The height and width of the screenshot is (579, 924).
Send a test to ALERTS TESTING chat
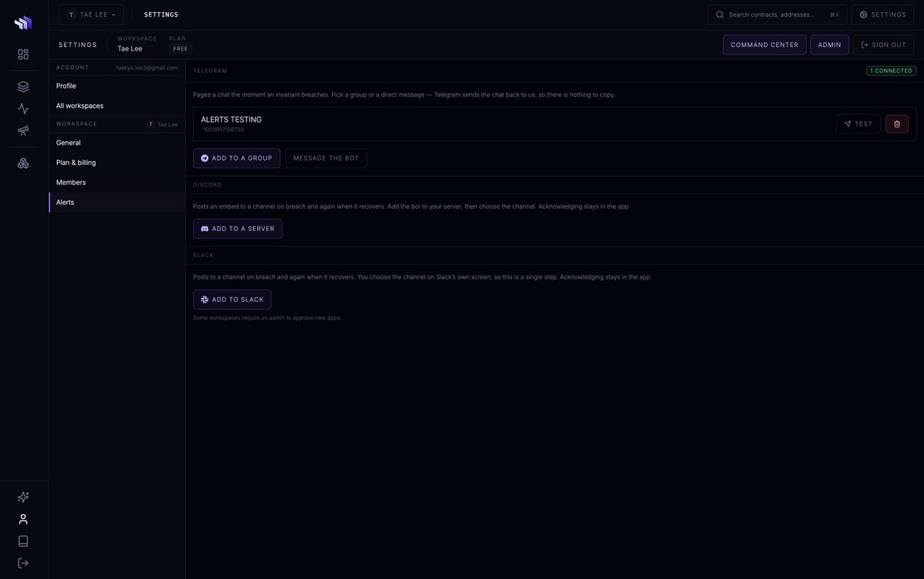[858, 124]
